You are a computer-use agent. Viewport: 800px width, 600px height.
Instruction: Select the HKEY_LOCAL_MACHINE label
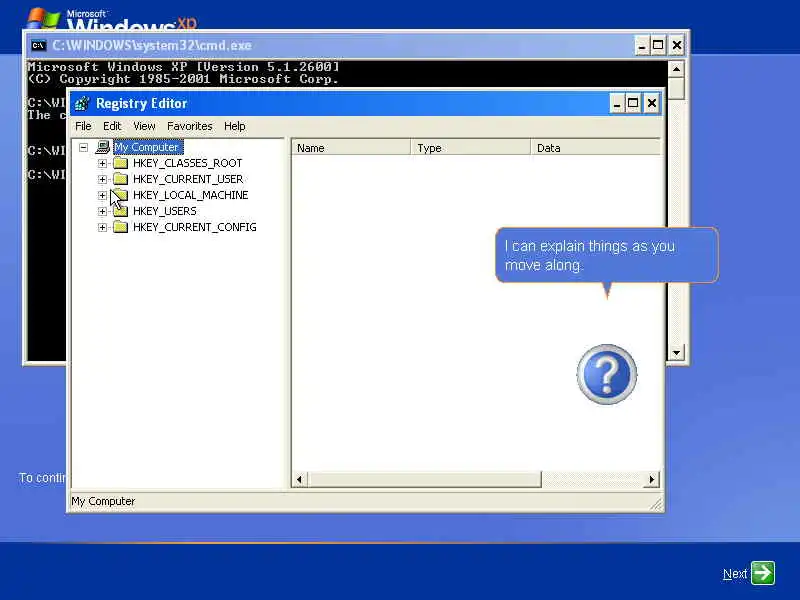pos(190,195)
